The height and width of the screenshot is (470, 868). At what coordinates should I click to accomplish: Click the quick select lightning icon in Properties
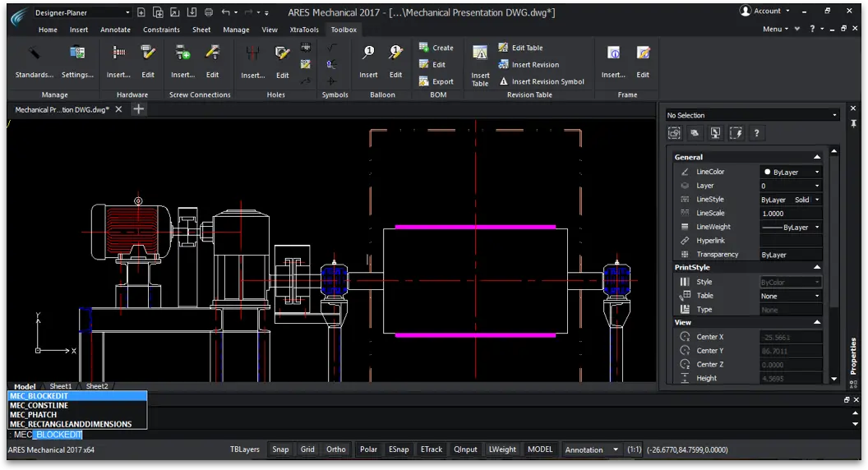736,133
